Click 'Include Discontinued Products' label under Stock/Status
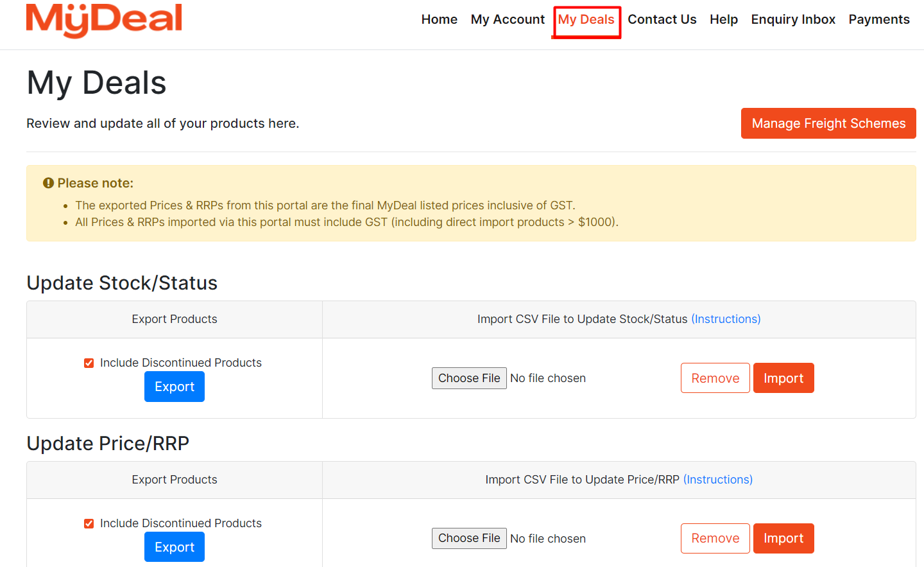Viewport: 924px width, 567px height. (x=181, y=363)
